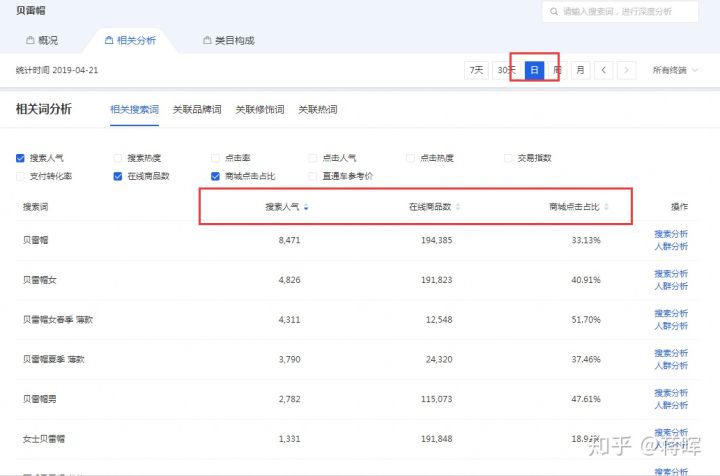The image size is (720, 476).
Task: Select the 日 time granularity
Action: pyautogui.click(x=534, y=70)
